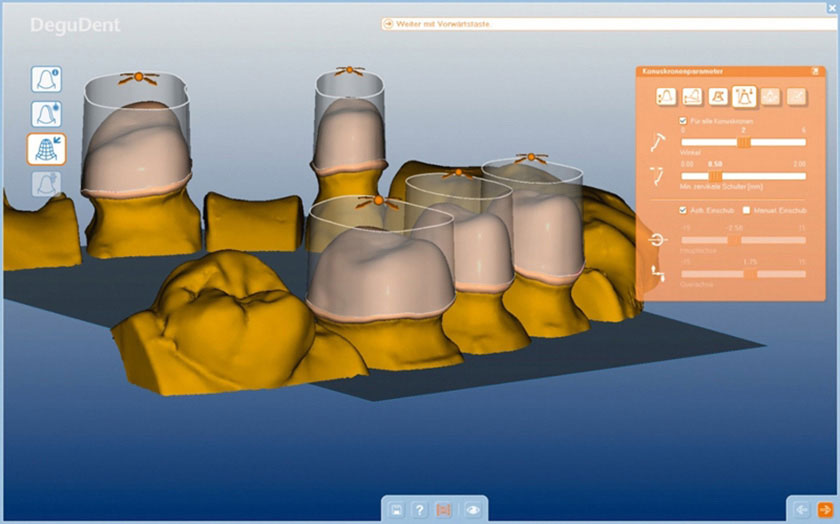Click the Winkel angle slider handle
This screenshot has width=840, height=524.
[x=744, y=143]
